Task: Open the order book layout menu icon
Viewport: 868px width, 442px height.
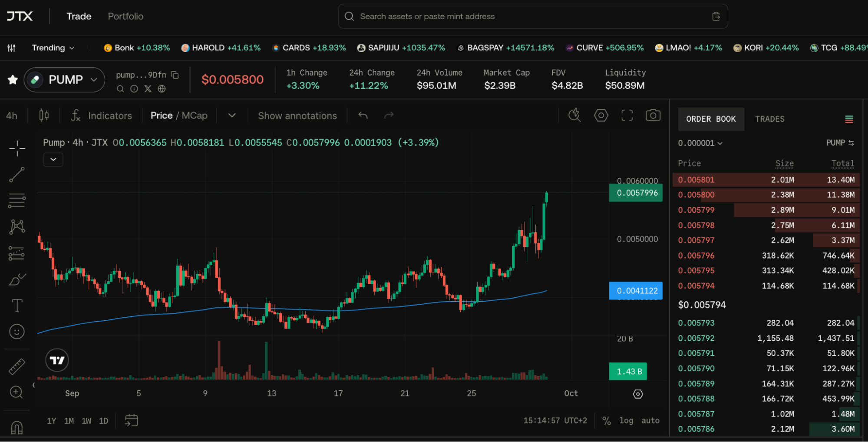Action: (x=849, y=119)
